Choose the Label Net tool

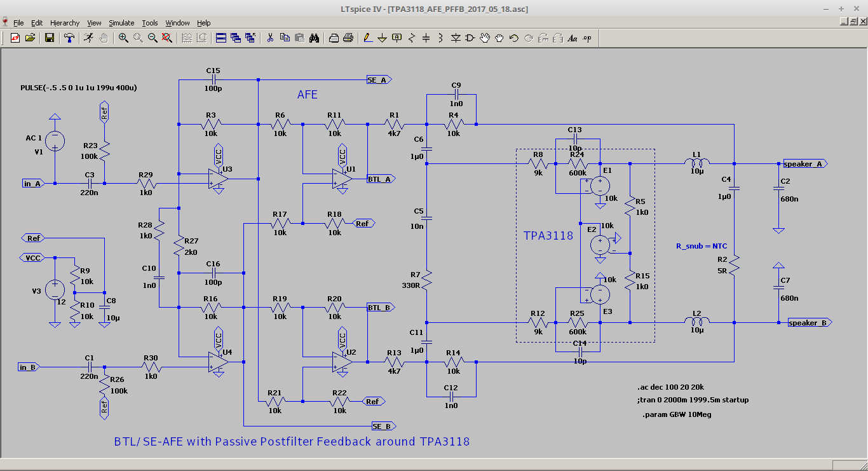(397, 38)
